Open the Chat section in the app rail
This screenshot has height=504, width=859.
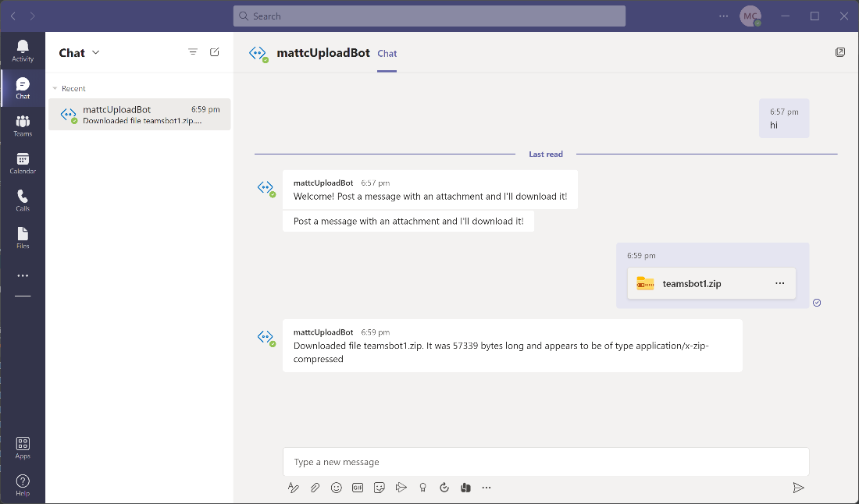pos(23,88)
